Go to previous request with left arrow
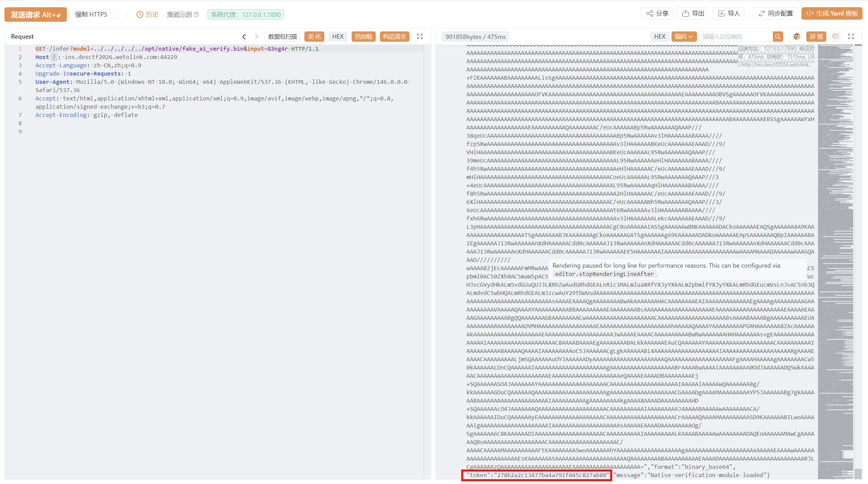The image size is (868, 484). pos(244,37)
